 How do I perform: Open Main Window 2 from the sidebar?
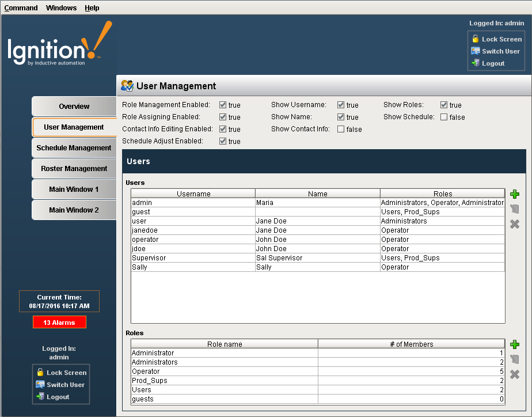click(73, 210)
